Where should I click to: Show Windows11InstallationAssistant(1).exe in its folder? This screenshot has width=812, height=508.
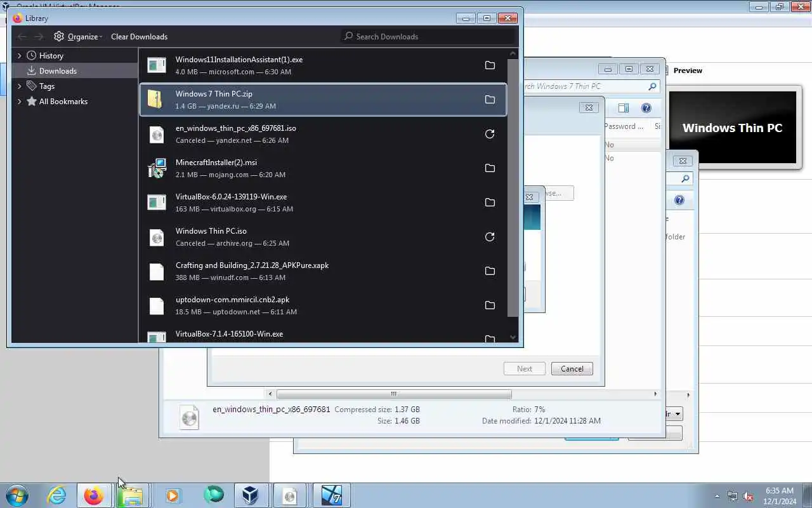[490, 65]
